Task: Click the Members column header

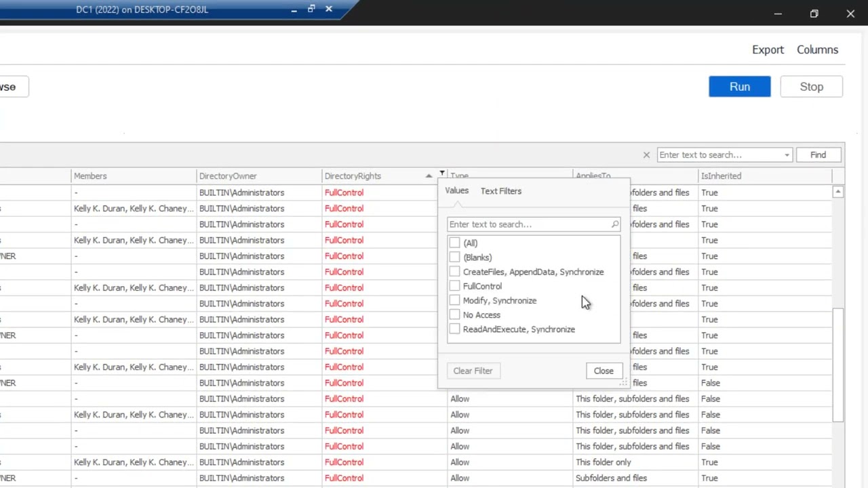Action: click(134, 176)
